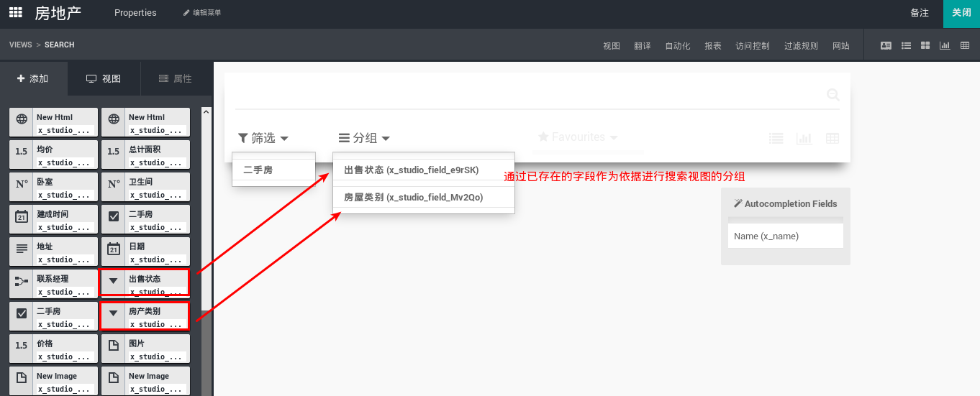Screen dimensions: 980x396
Task: Click the 编辑菜单 link
Action: pos(202,13)
